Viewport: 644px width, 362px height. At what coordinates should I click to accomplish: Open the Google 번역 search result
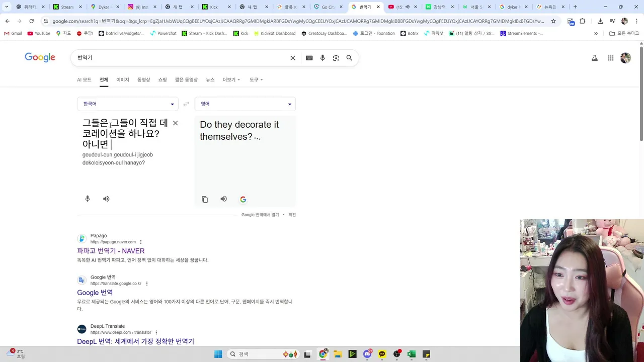point(95,293)
